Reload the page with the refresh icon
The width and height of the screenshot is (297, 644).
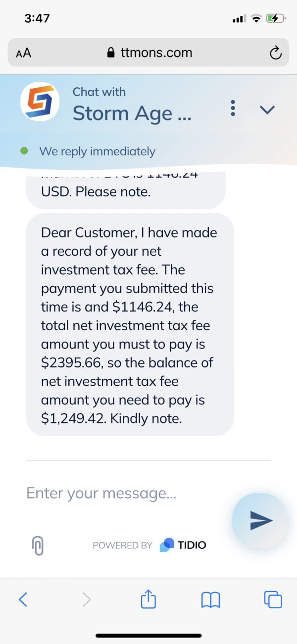(x=275, y=53)
